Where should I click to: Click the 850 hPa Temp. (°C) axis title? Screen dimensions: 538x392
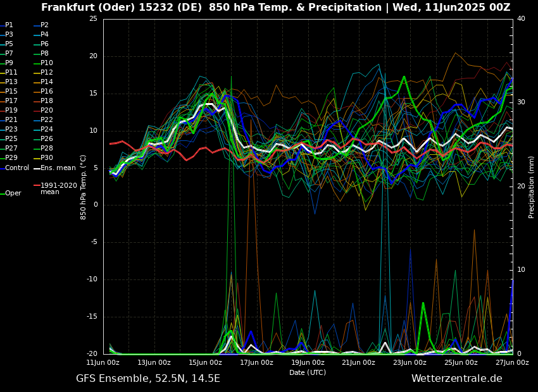[x=84, y=187]
